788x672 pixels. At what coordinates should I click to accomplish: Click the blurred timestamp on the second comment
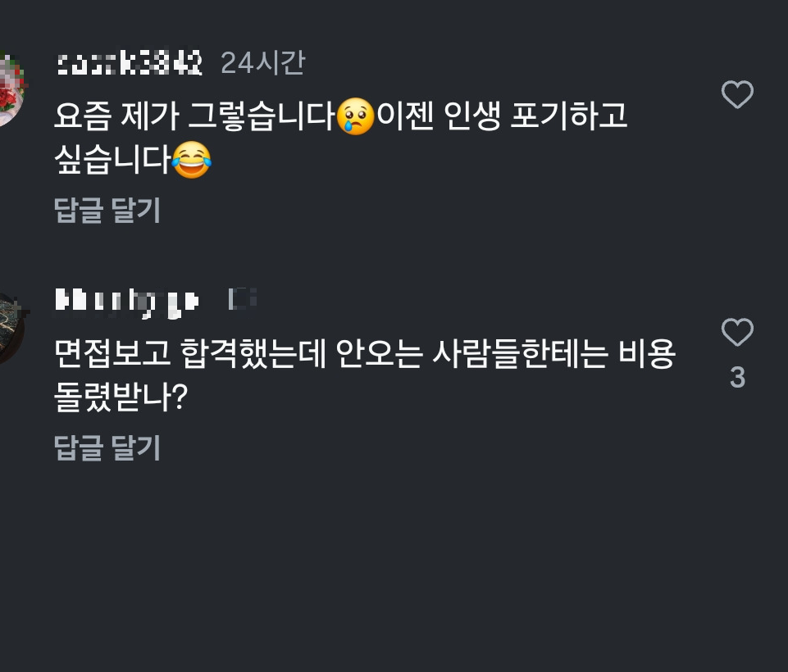(244, 300)
